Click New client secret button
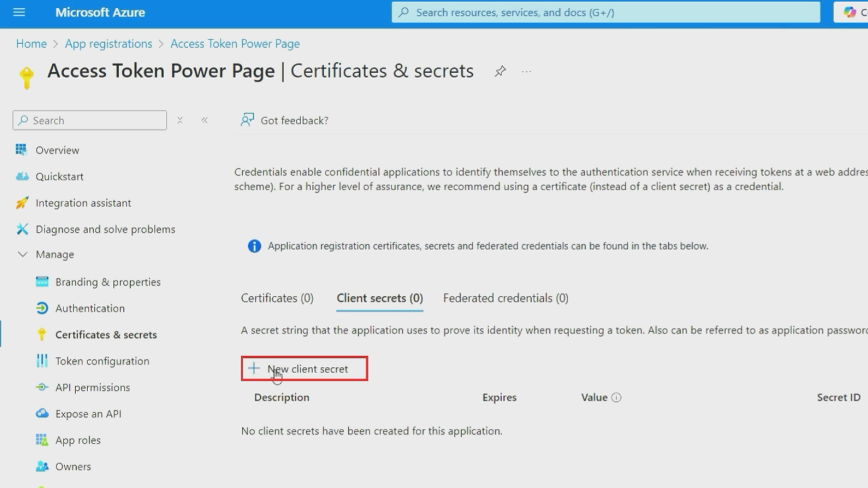Viewport: 868px width, 488px height. point(304,369)
